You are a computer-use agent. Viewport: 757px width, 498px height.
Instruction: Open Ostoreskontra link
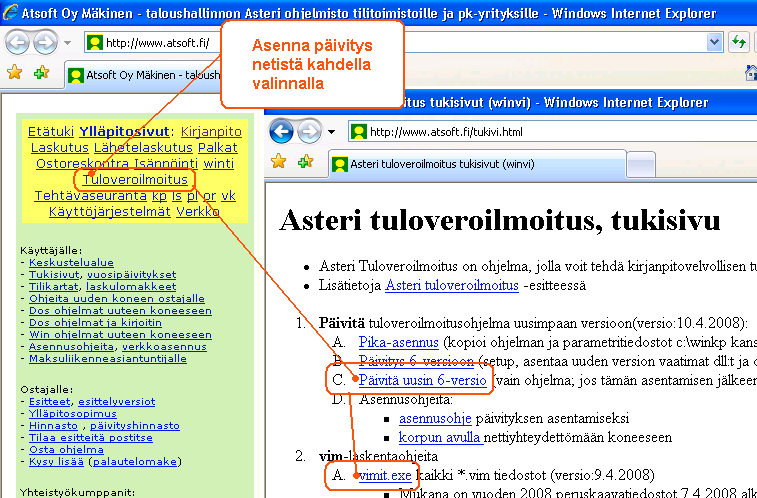coord(83,164)
